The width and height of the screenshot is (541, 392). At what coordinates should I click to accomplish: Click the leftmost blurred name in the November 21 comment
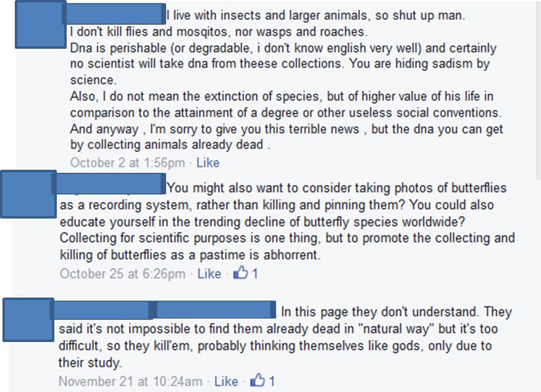[x=99, y=310]
